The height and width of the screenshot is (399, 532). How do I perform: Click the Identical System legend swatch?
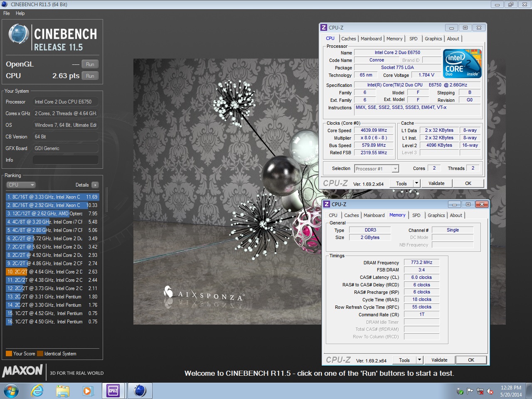point(40,354)
